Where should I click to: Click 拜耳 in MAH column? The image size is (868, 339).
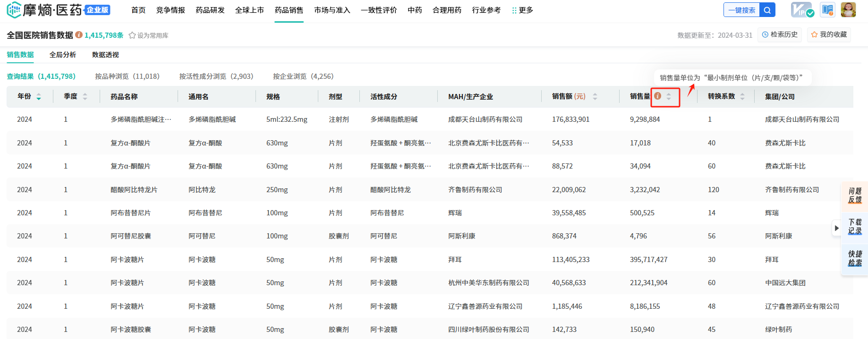point(454,260)
